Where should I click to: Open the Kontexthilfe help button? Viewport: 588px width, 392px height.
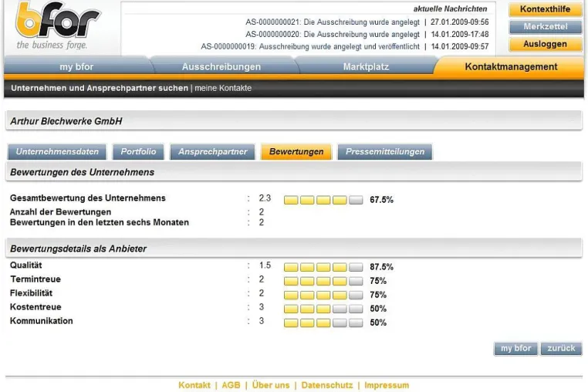(x=545, y=9)
